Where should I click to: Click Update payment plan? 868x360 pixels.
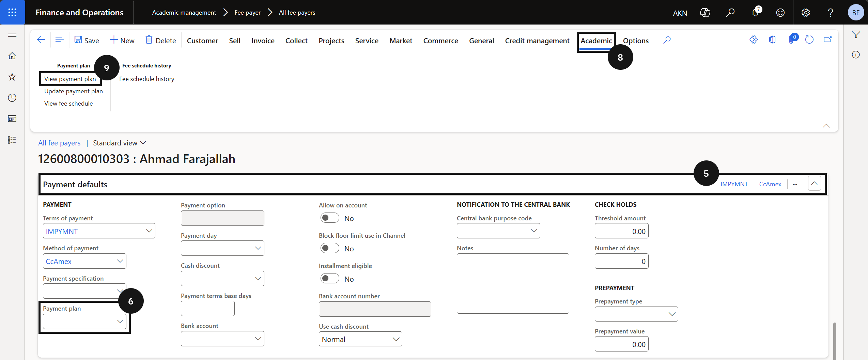(x=74, y=91)
